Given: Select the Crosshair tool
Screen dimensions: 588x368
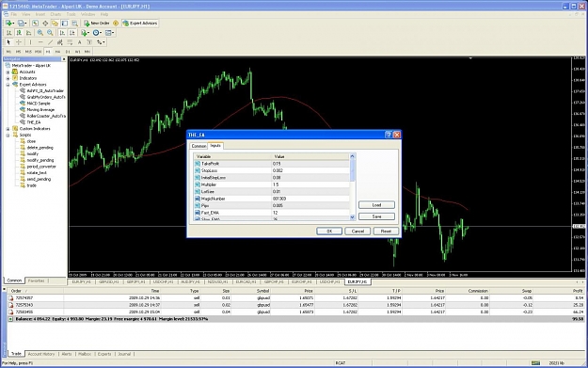Looking at the screenshot, I should 19,42.
